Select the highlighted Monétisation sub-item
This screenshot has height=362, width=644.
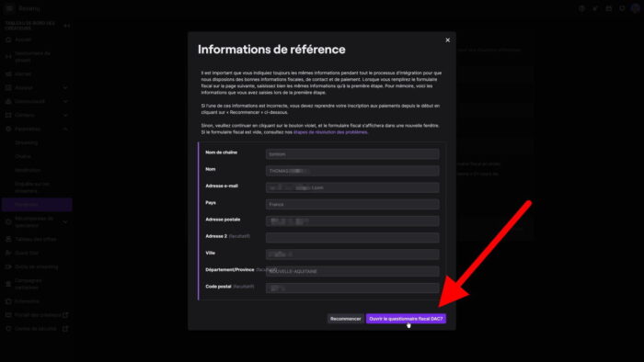pyautogui.click(x=37, y=204)
